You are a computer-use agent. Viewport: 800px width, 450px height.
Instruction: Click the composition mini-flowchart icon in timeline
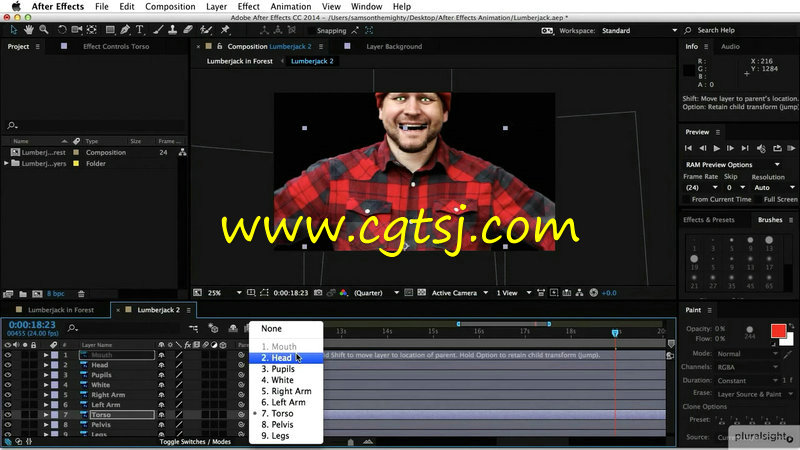193,329
